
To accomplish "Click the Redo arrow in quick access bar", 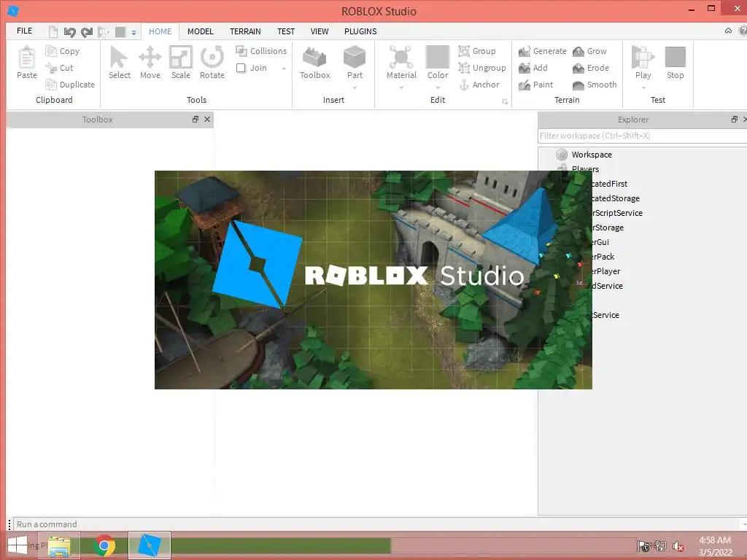I will (x=87, y=32).
